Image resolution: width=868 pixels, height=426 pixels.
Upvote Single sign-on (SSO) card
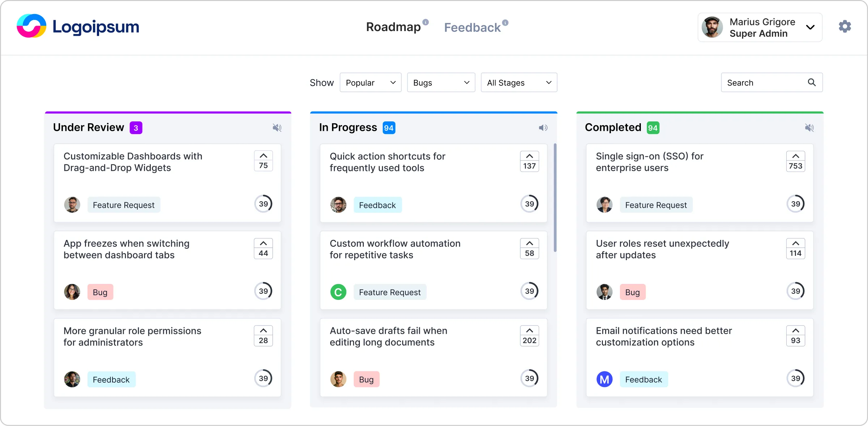pos(795,156)
